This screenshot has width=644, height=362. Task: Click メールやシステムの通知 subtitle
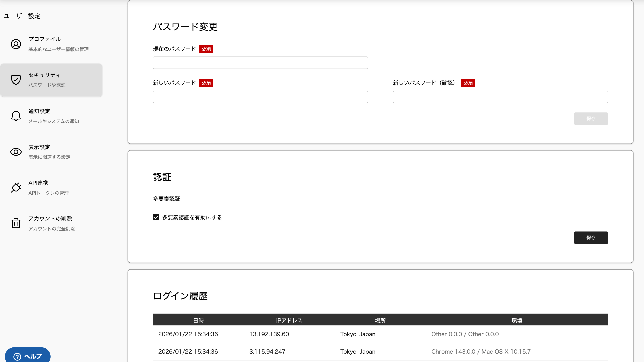[53, 121]
